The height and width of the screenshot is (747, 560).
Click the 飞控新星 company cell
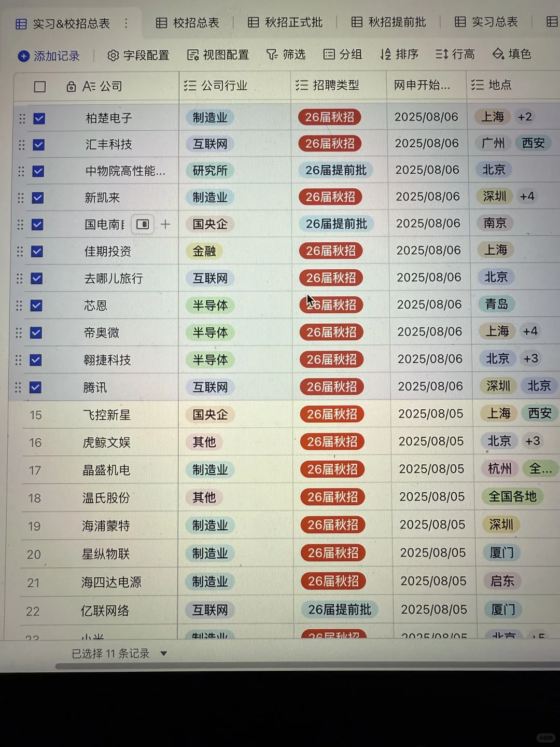106,415
